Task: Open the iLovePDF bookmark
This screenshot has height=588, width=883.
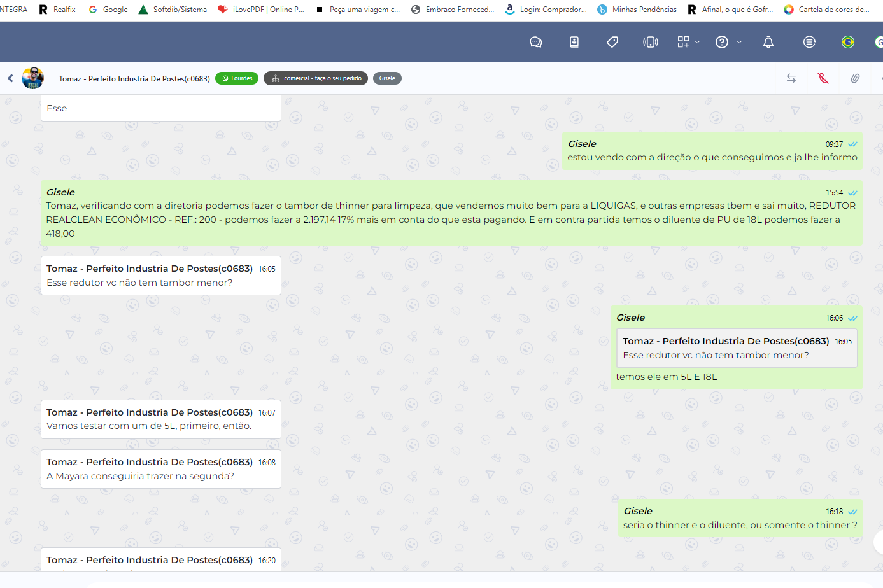Action: pyautogui.click(x=261, y=10)
